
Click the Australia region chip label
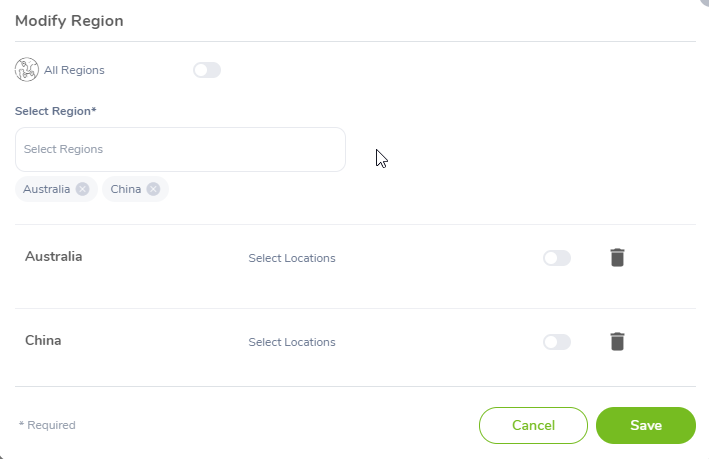tap(47, 189)
